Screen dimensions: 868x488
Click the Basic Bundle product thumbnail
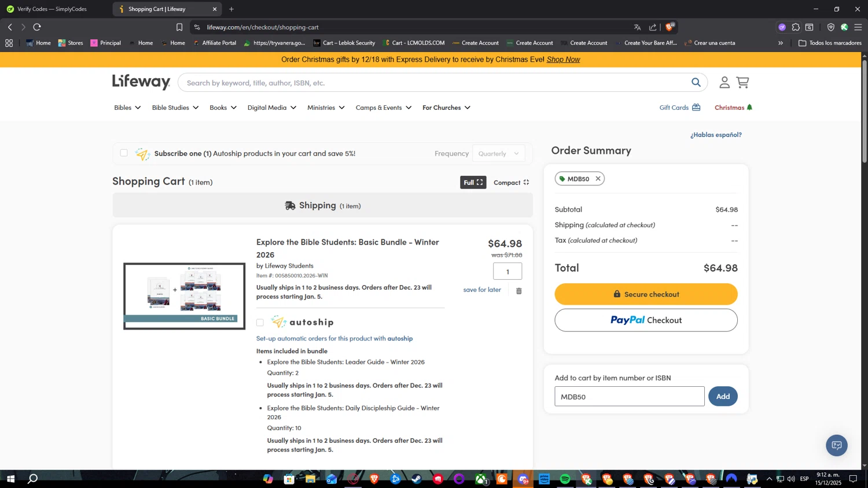pyautogui.click(x=184, y=296)
